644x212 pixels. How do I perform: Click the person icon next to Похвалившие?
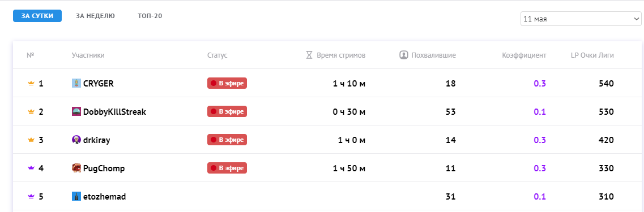pos(404,55)
